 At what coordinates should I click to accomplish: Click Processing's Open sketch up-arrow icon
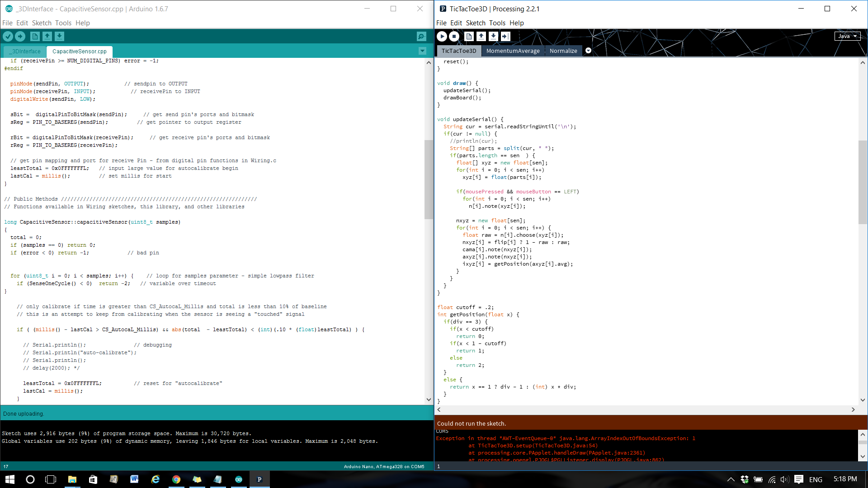[x=481, y=37]
